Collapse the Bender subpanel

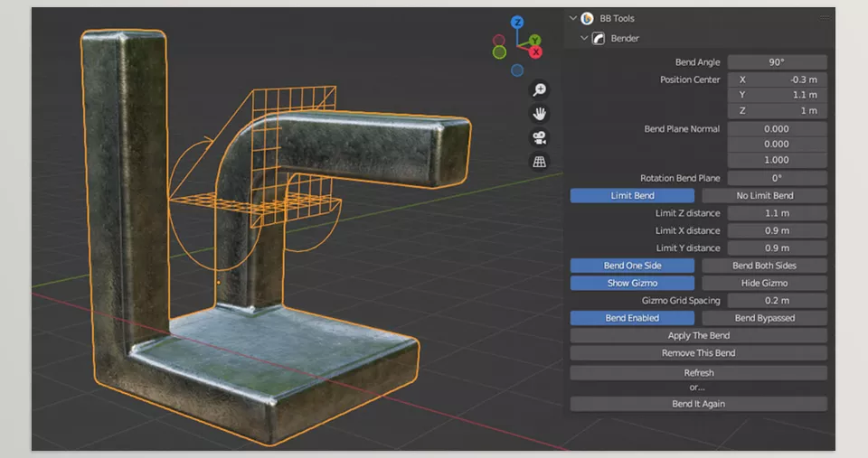point(584,38)
